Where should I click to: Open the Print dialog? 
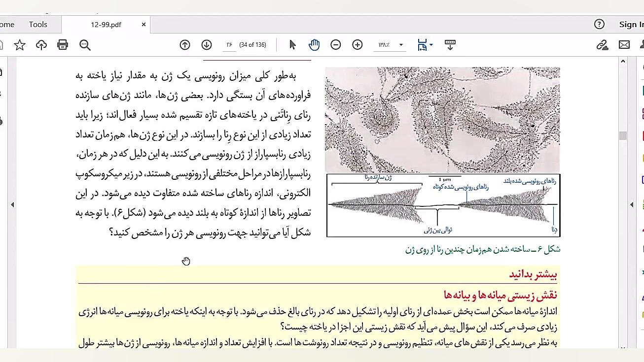[63, 44]
